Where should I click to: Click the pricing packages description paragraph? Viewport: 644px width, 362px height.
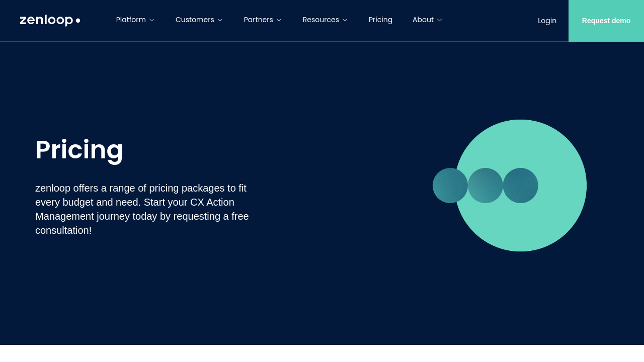(x=142, y=209)
